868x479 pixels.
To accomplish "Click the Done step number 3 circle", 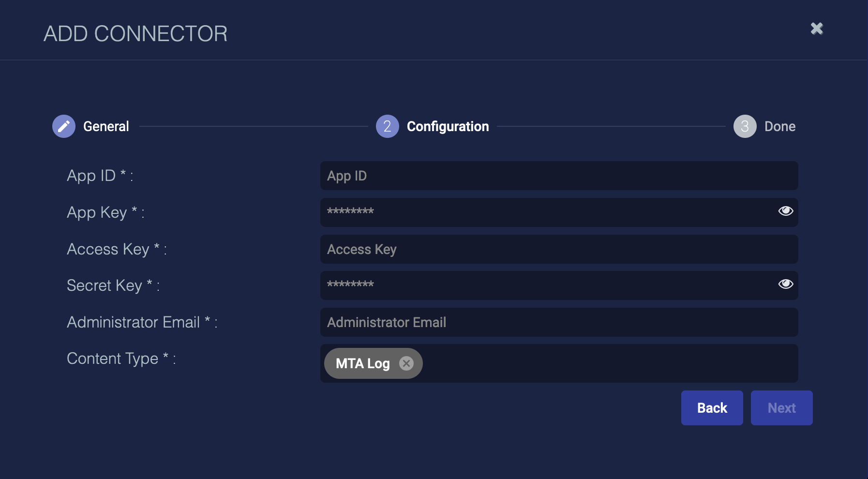I will tap(745, 126).
